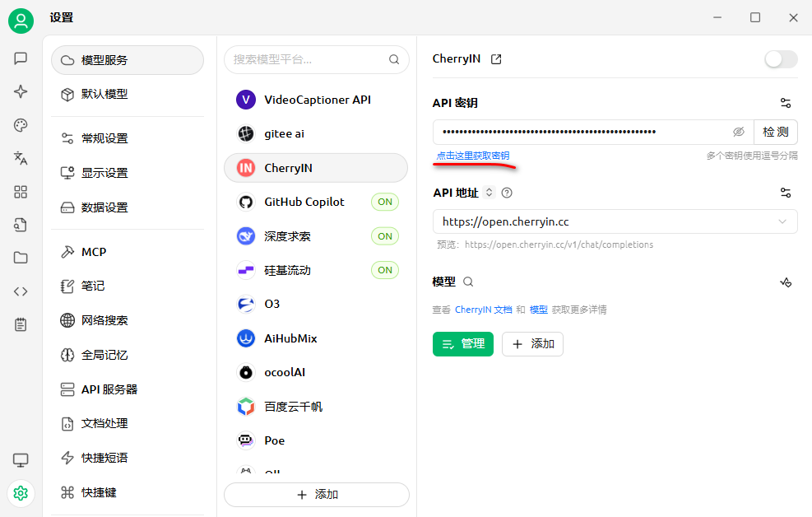Viewport: 812px width, 517px height.
Task: Toggle the GitHub Copilot ON badge
Action: coord(385,202)
